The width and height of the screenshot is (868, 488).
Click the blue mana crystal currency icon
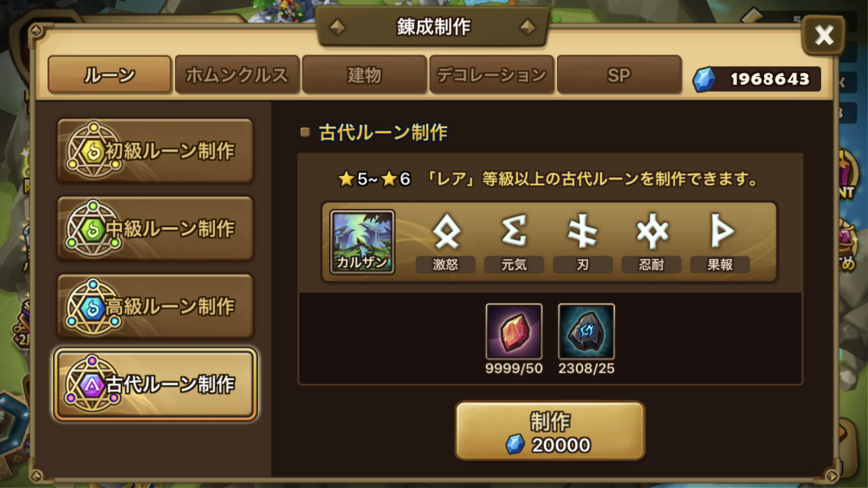(x=704, y=79)
